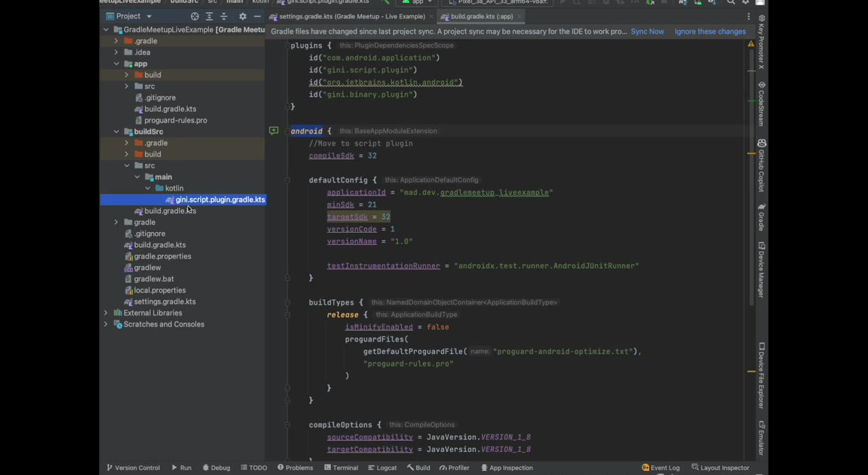This screenshot has width=868, height=475.
Task: Collapse the buildSrc folder
Action: pyautogui.click(x=117, y=132)
